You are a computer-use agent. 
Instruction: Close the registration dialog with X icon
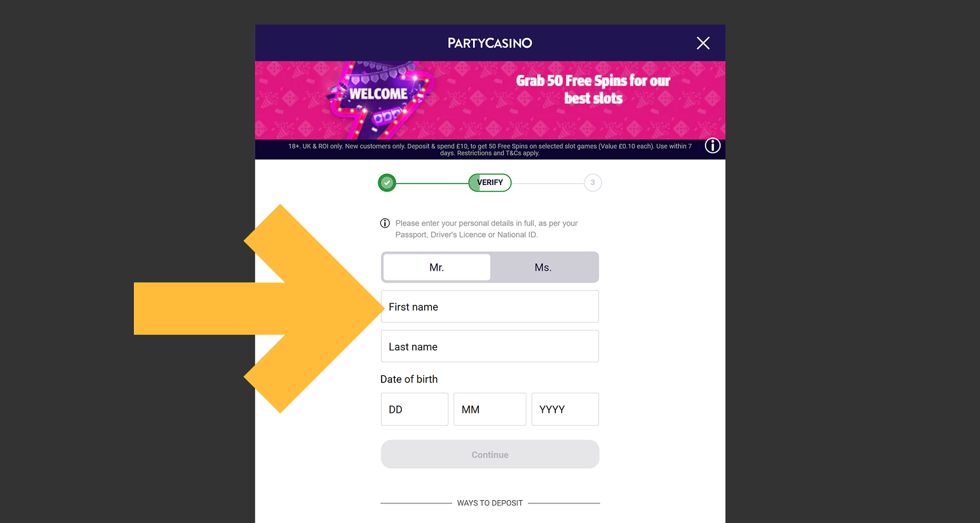703,43
